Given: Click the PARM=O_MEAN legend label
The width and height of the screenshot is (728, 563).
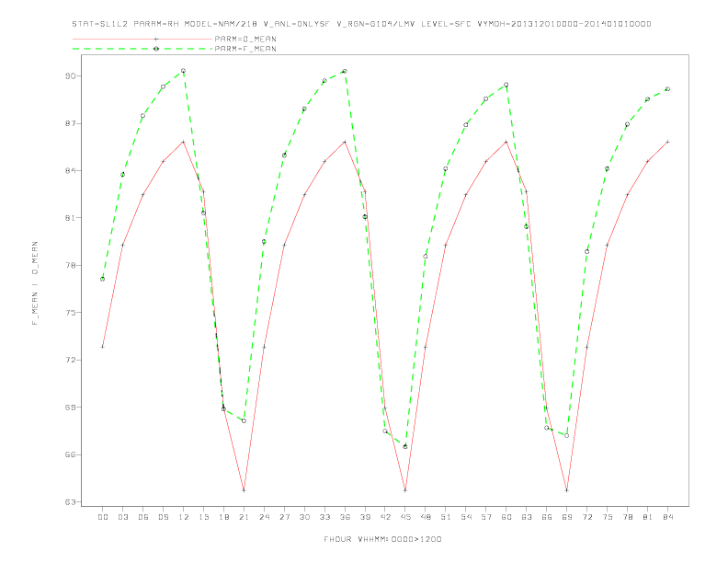Looking at the screenshot, I should (x=245, y=39).
